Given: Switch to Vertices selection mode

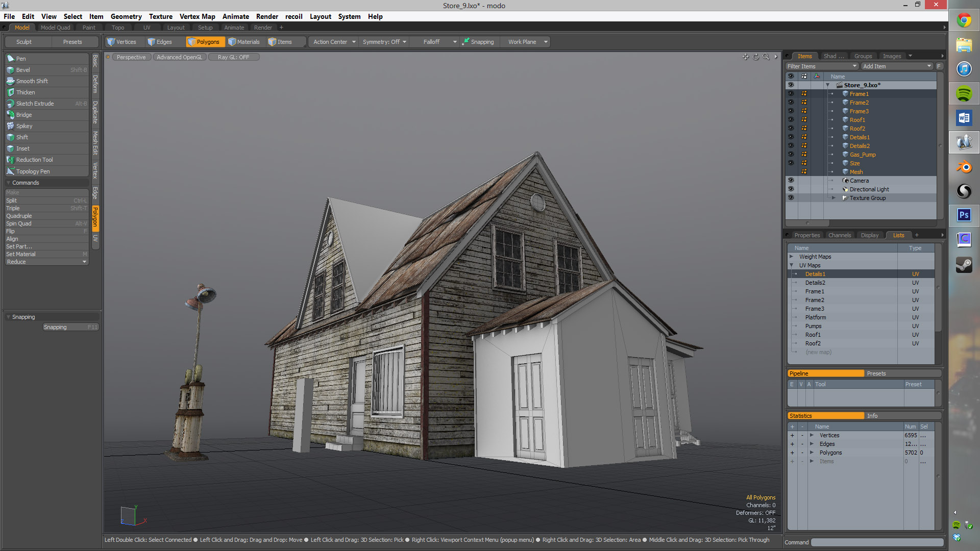Looking at the screenshot, I should [x=121, y=42].
